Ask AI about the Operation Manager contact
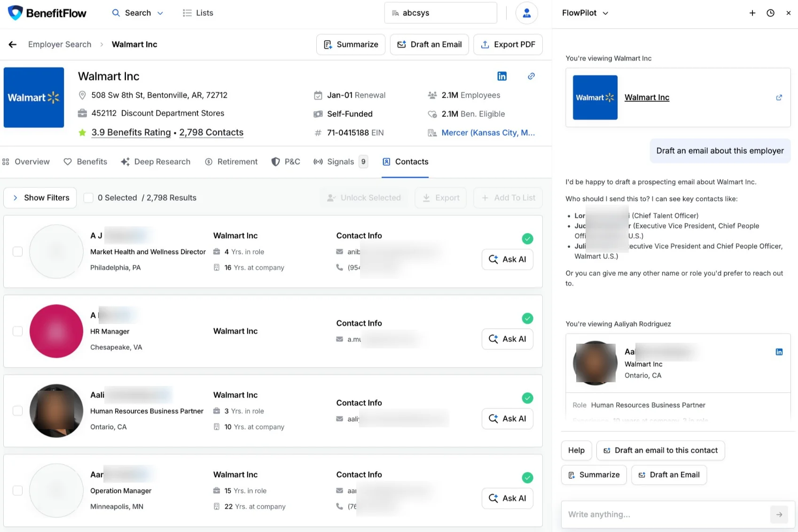798x532 pixels. (508, 498)
